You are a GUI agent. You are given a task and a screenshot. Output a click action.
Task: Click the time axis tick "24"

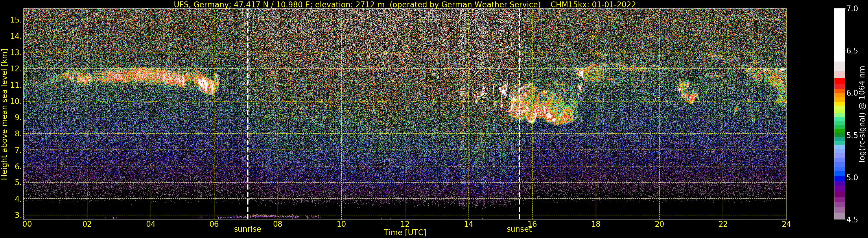pyautogui.click(x=786, y=224)
